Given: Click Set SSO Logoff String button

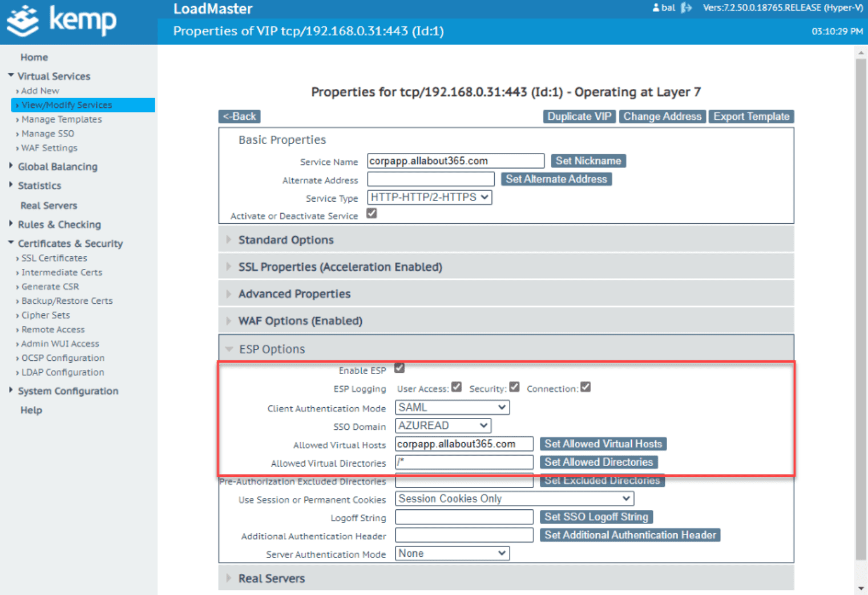Looking at the screenshot, I should (x=596, y=517).
